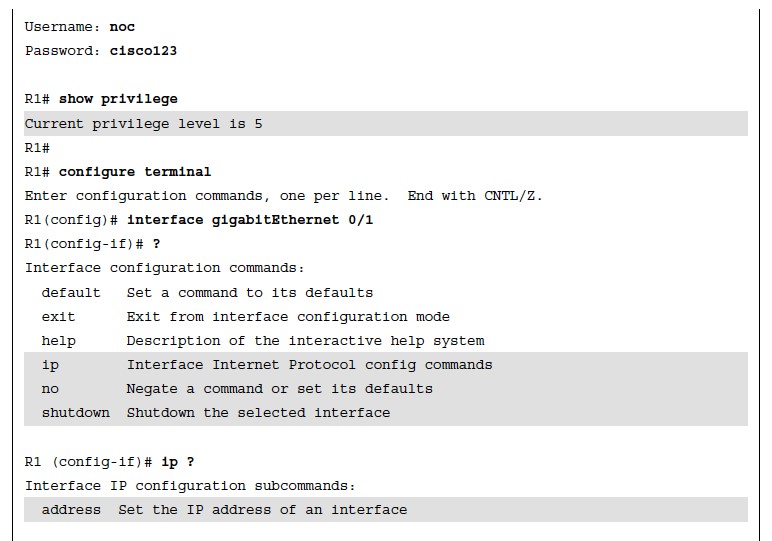Click the highlighted Current privilege level line
The height and width of the screenshot is (541, 772).
(x=386, y=124)
